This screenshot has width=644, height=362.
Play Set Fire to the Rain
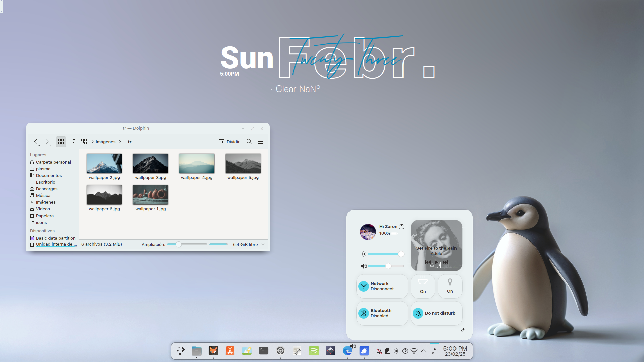[x=436, y=262]
